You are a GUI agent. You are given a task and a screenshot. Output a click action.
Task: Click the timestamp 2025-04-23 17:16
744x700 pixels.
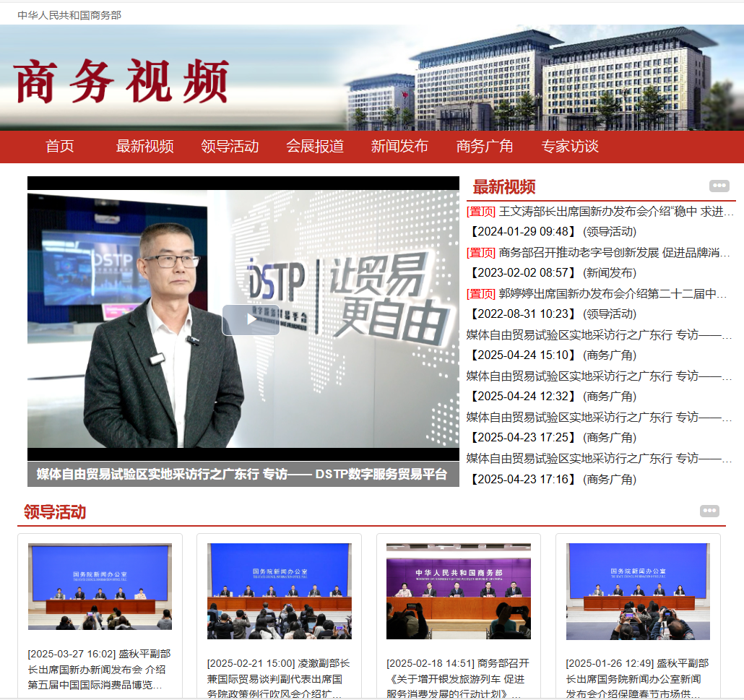(x=522, y=480)
